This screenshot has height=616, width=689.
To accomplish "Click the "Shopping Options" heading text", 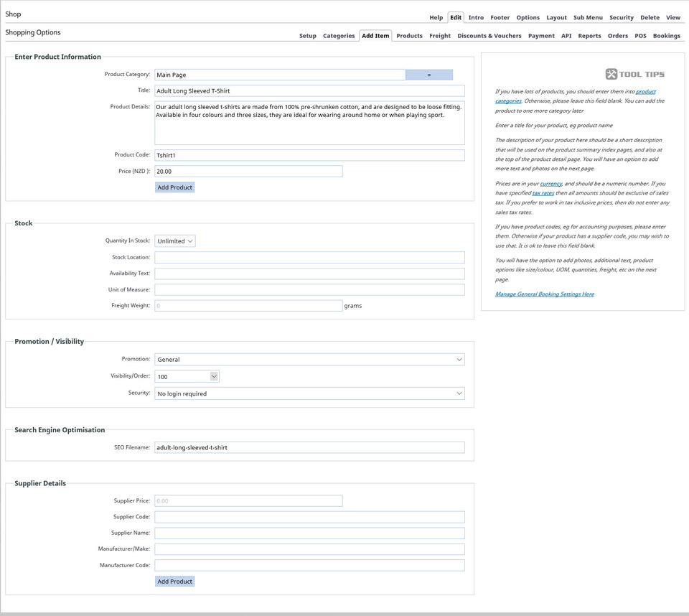I will (33, 32).
